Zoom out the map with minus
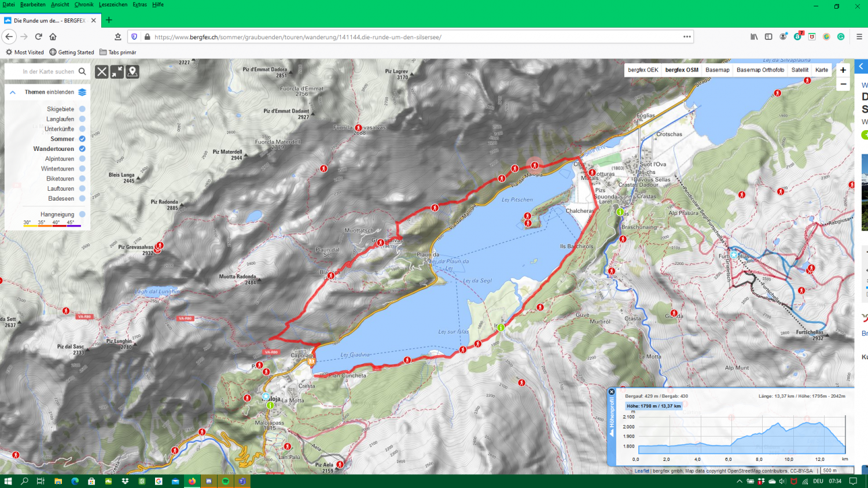Image resolution: width=868 pixels, height=488 pixels. pyautogui.click(x=843, y=84)
